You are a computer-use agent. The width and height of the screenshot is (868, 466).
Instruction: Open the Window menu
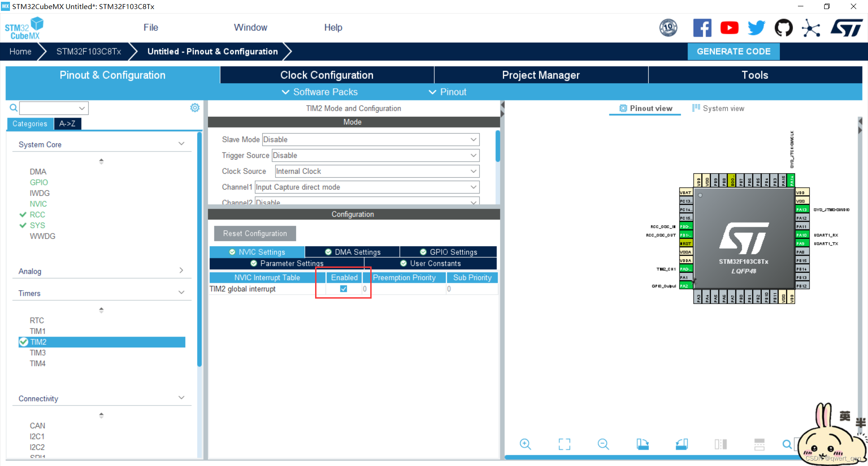click(x=250, y=28)
